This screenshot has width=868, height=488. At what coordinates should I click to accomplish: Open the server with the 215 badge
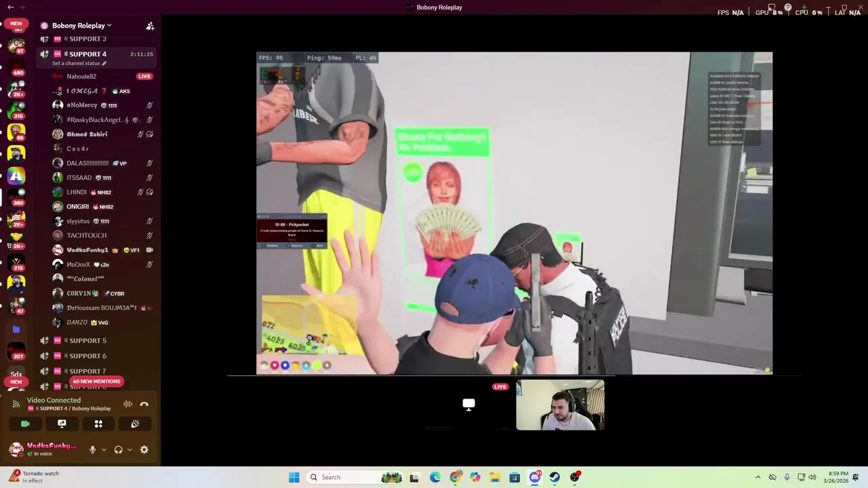[x=16, y=261]
